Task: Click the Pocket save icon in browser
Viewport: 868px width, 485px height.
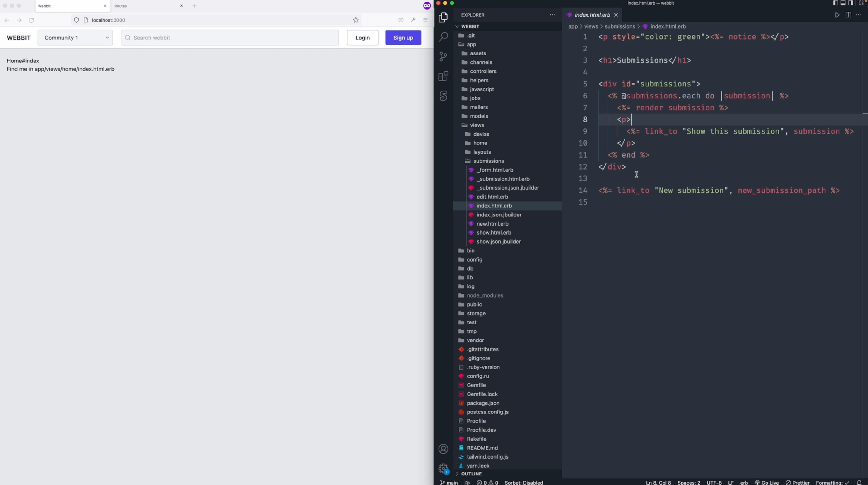Action: (x=401, y=20)
